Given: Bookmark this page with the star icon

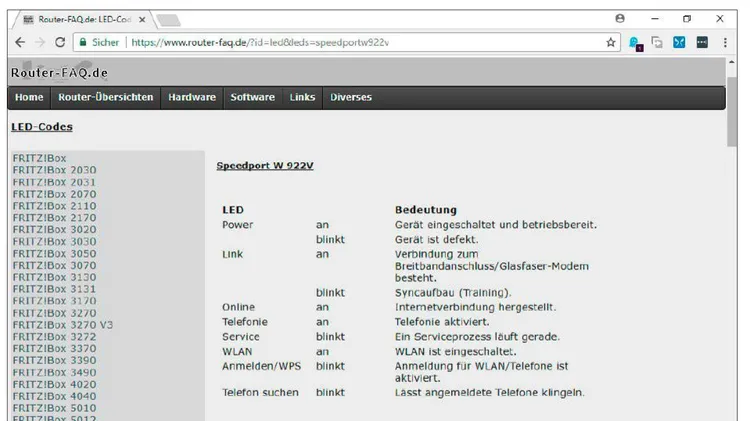Looking at the screenshot, I should (610, 43).
